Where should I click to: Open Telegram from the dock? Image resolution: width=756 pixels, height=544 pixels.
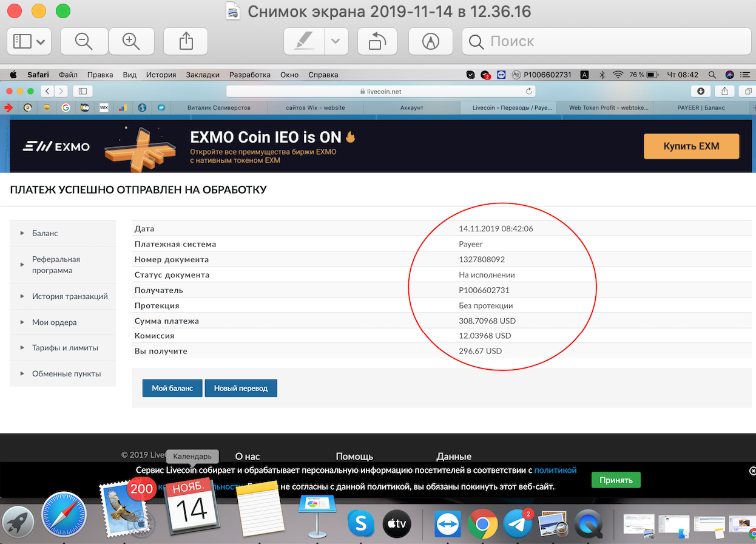tap(518, 523)
